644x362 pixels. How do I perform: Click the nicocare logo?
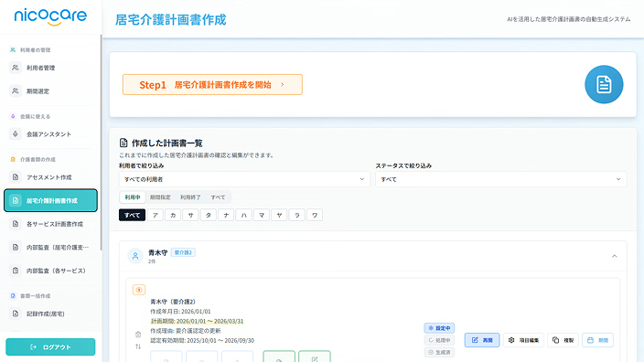pos(50,16)
